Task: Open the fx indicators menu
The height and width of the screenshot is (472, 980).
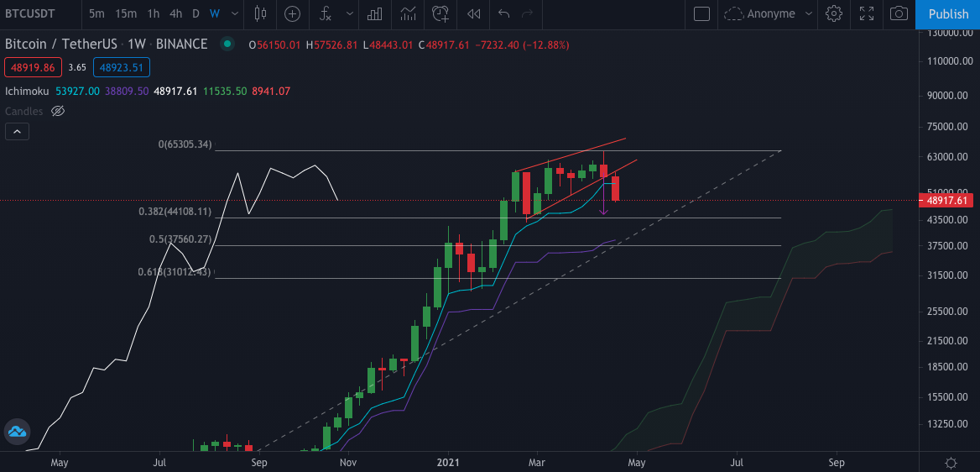Action: tap(326, 13)
